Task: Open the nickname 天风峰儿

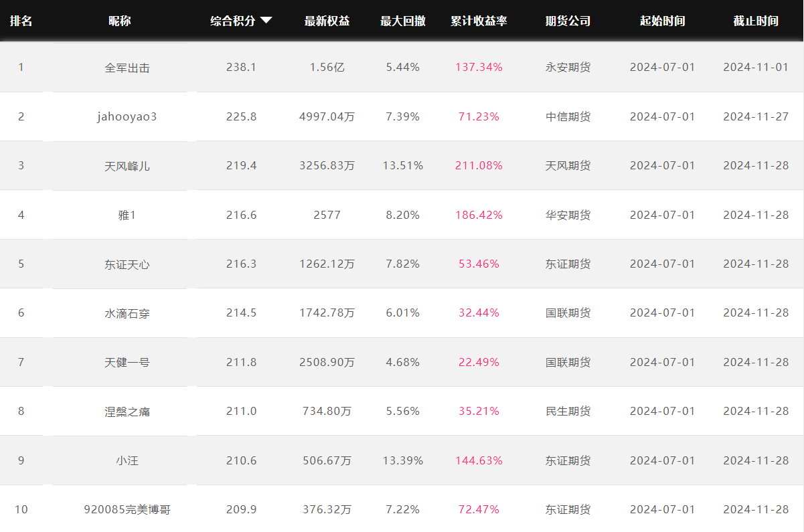Action: tap(127, 166)
